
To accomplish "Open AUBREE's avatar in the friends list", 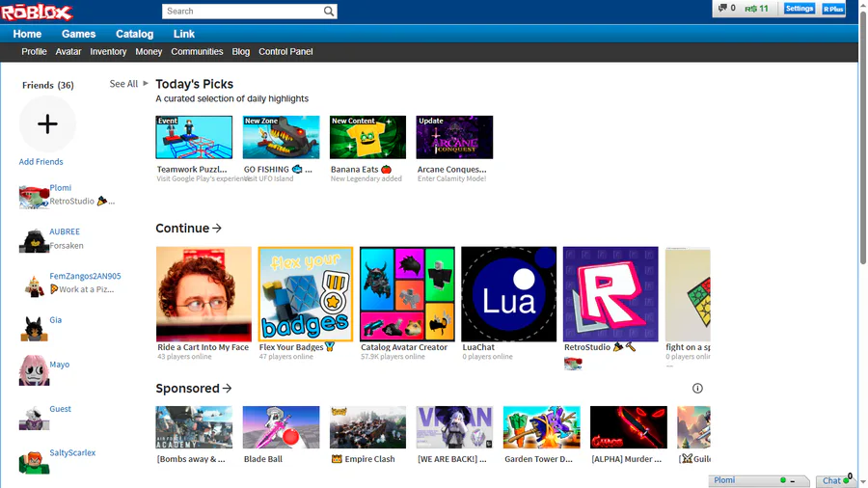I will (34, 240).
